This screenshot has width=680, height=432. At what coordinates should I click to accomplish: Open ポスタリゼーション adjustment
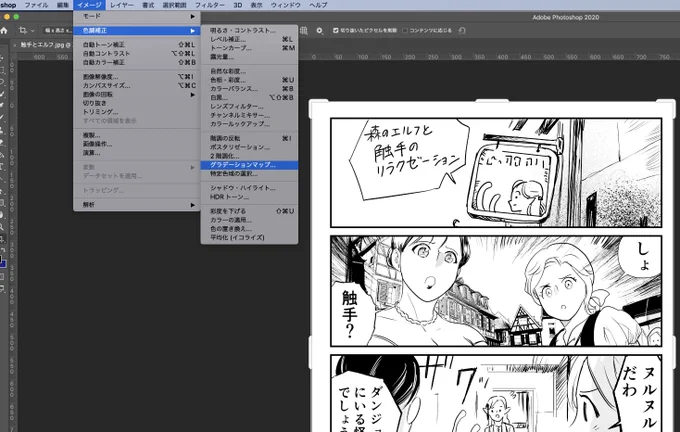(x=249, y=147)
